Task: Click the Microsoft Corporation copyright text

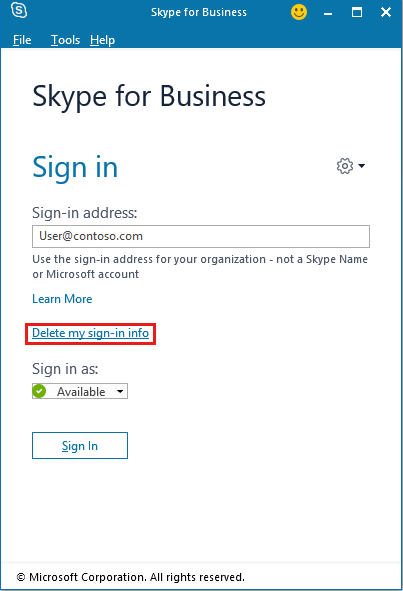Action: [131, 577]
